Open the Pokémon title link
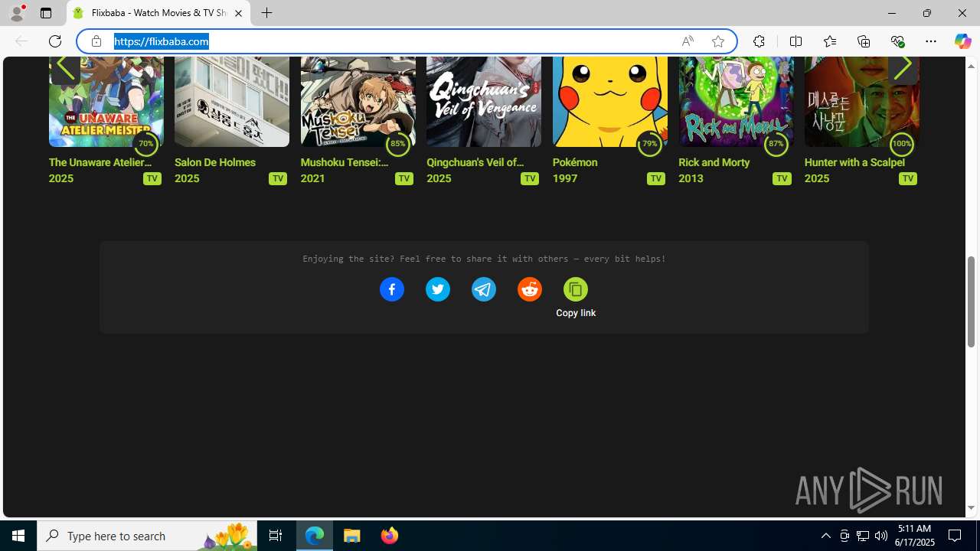 point(575,162)
